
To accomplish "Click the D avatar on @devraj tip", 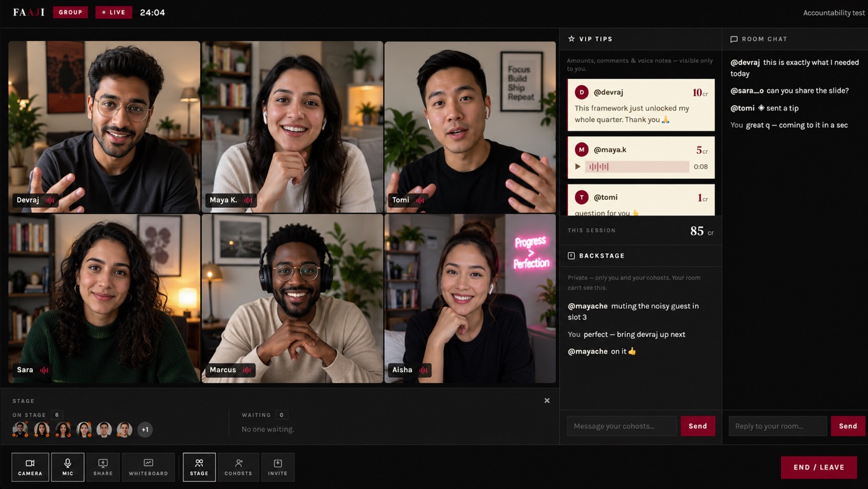I will [582, 92].
